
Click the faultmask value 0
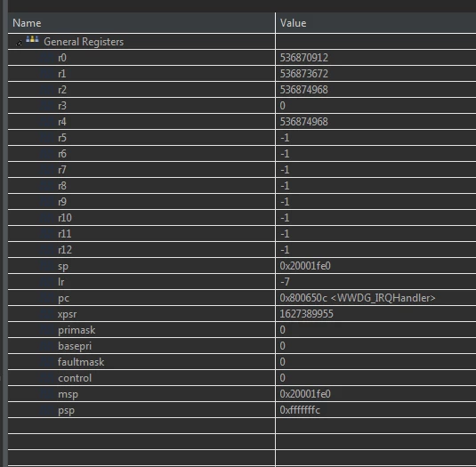pyautogui.click(x=283, y=362)
